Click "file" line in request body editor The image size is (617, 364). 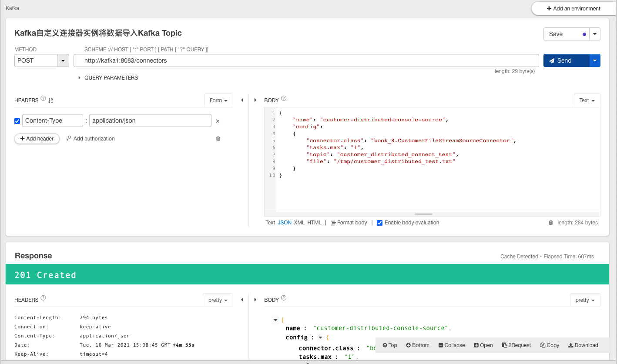pos(381,161)
